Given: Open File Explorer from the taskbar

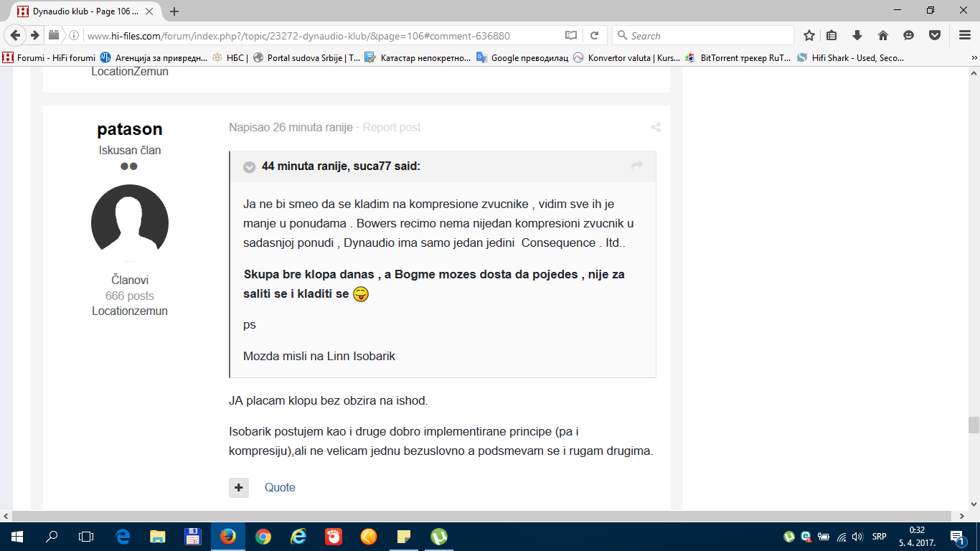Looking at the screenshot, I should pyautogui.click(x=158, y=537).
